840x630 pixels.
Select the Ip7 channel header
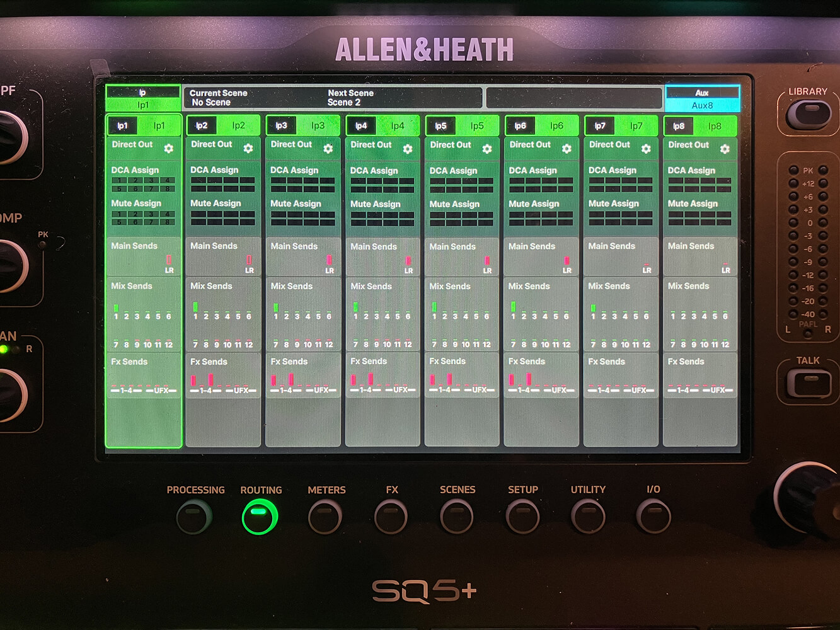(x=621, y=125)
